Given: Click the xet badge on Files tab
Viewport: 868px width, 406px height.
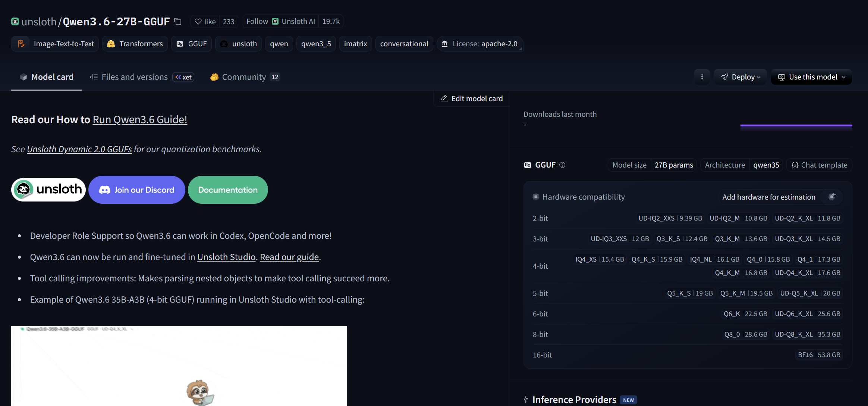Looking at the screenshot, I should (x=183, y=77).
